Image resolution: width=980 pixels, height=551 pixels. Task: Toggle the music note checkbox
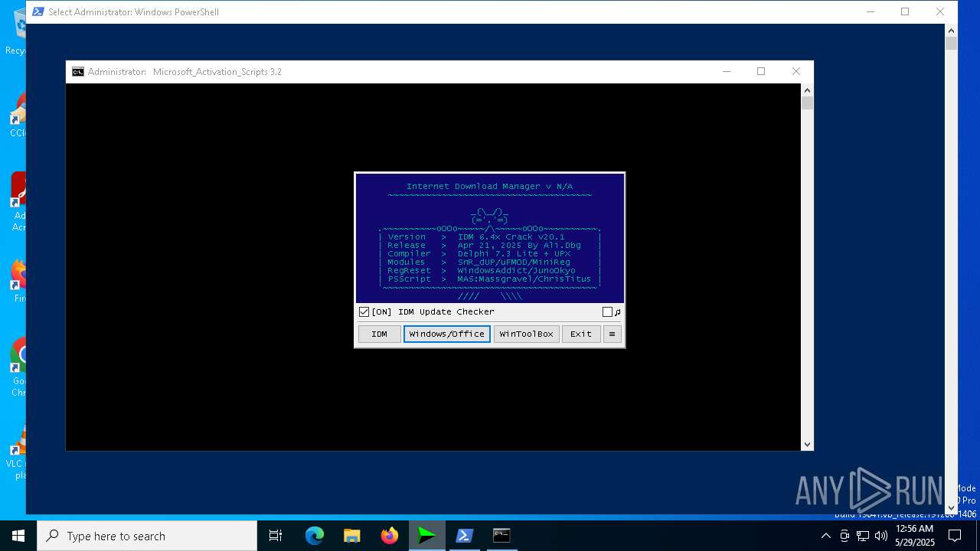coord(607,312)
